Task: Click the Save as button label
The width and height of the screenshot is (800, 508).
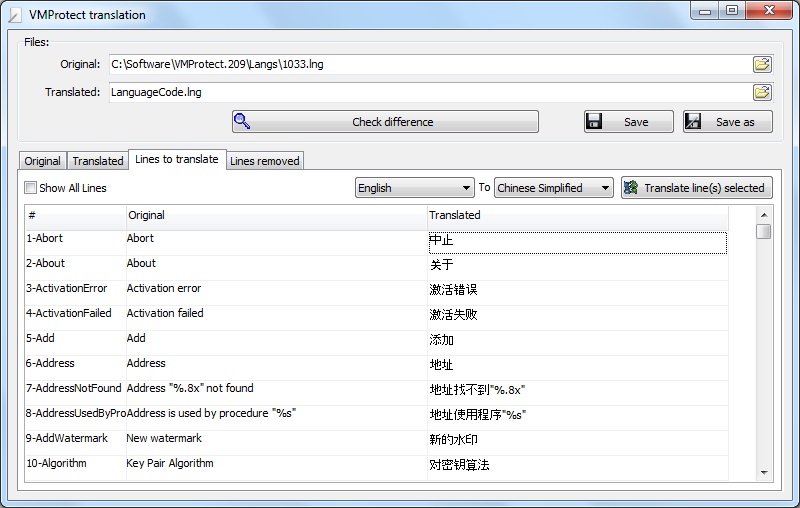Action: point(735,122)
